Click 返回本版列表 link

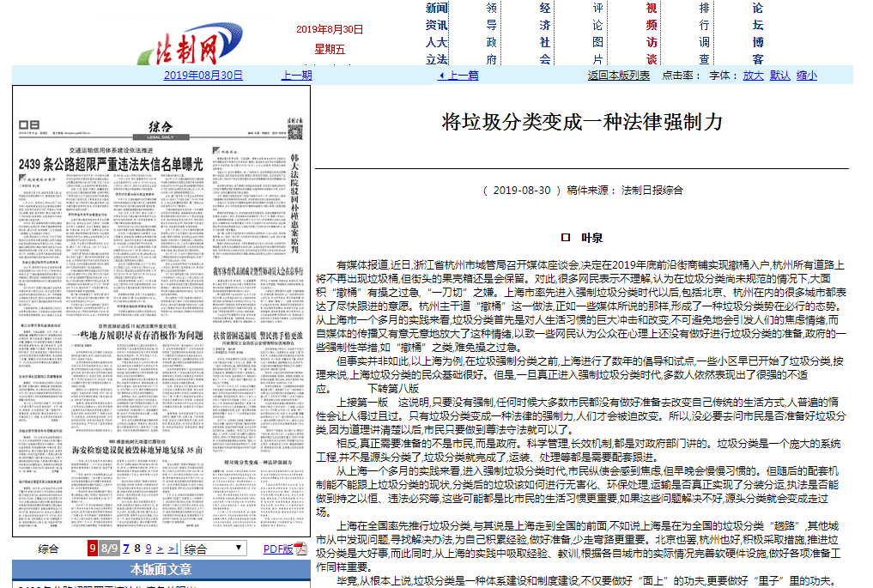pyautogui.click(x=618, y=75)
